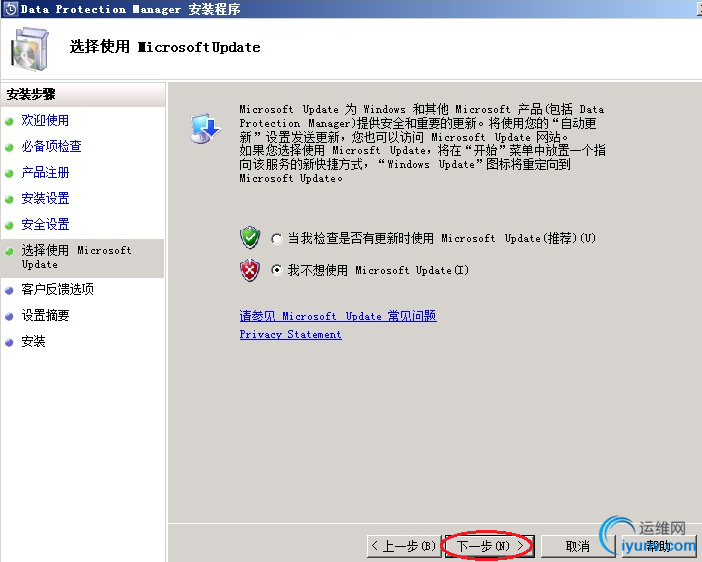Click the 取消 cancel button
The width and height of the screenshot is (702, 562).
pos(578,546)
